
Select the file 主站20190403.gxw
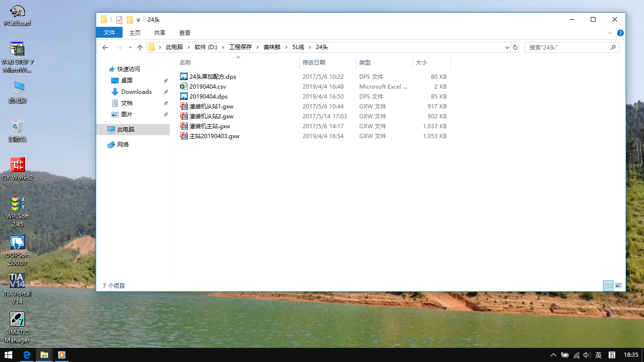coord(215,136)
